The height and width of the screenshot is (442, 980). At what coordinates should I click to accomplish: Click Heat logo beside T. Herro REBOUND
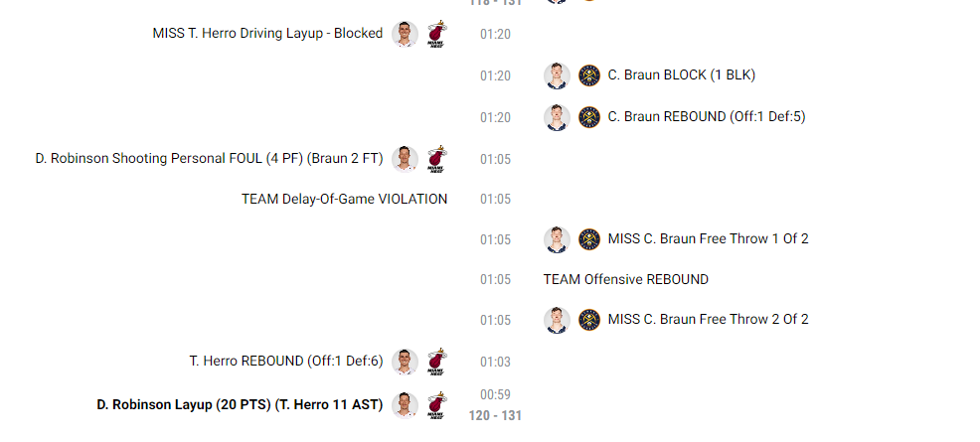pyautogui.click(x=437, y=362)
